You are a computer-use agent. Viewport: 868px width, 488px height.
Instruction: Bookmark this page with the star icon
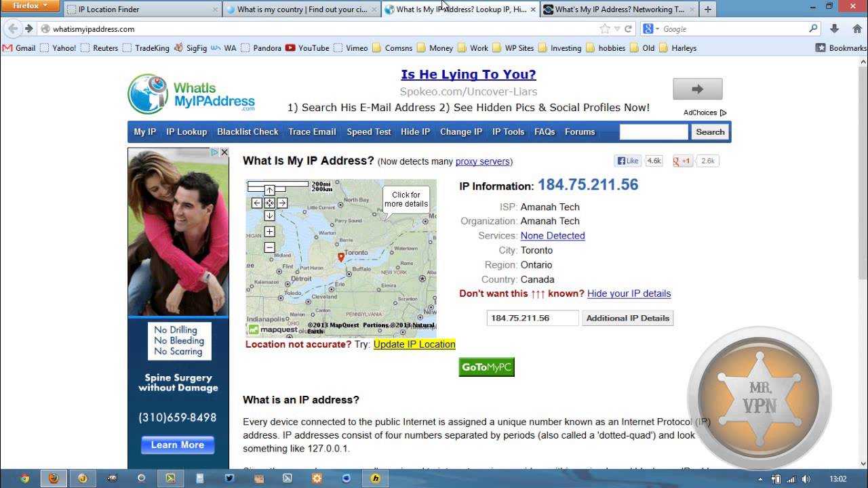[x=605, y=28]
